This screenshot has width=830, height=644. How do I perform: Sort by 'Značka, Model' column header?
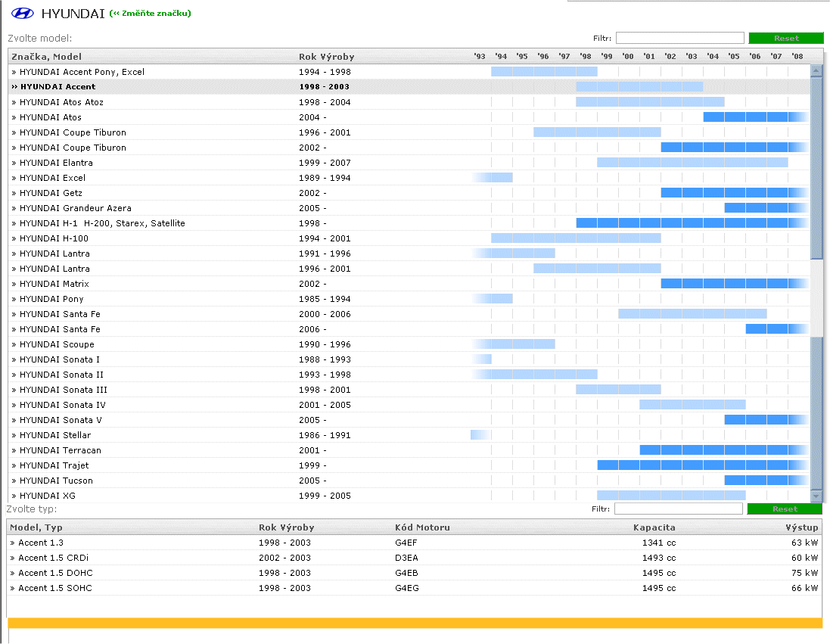pos(46,57)
